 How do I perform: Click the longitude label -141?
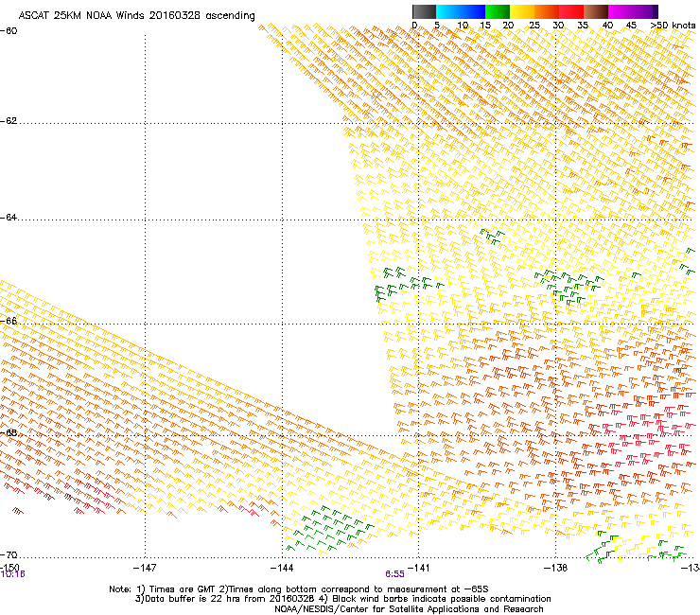pos(419,568)
